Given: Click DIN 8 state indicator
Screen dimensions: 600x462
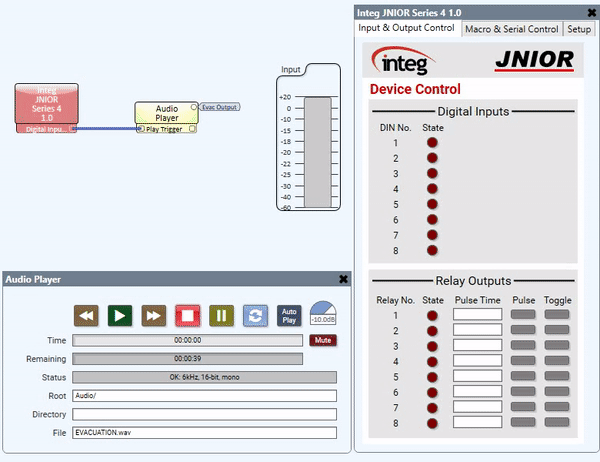Looking at the screenshot, I should [432, 250].
